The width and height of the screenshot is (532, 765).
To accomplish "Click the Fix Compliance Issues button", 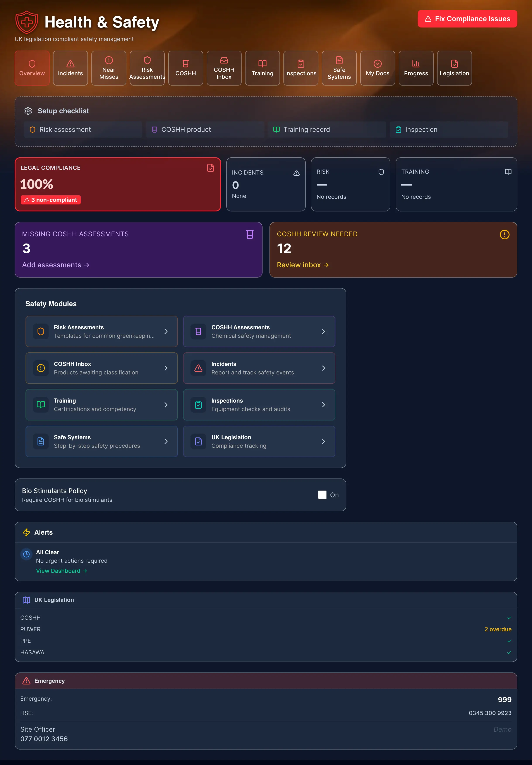I will (467, 19).
